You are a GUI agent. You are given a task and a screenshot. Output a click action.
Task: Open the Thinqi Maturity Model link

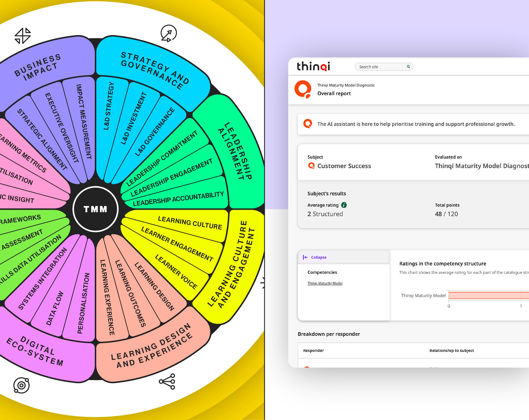tap(325, 283)
